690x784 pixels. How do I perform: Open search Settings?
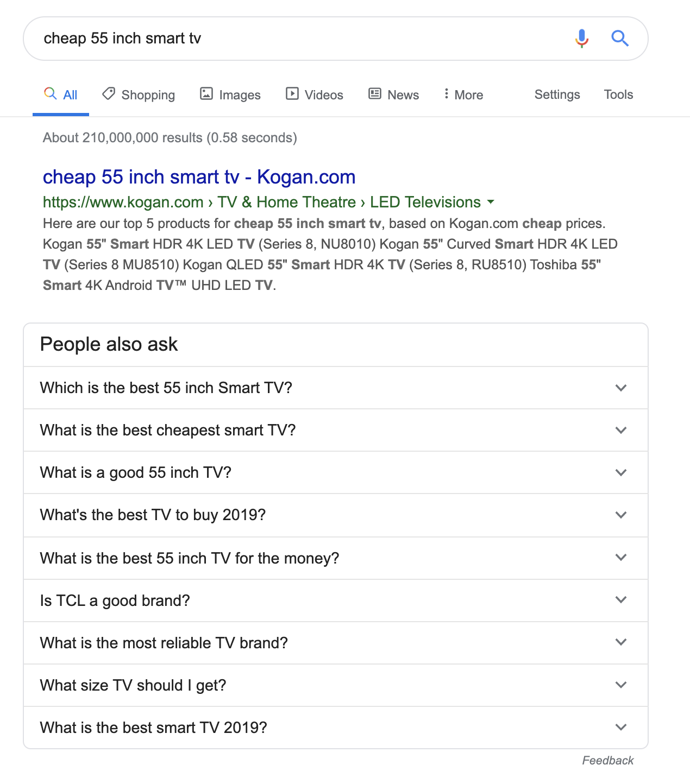click(x=557, y=94)
